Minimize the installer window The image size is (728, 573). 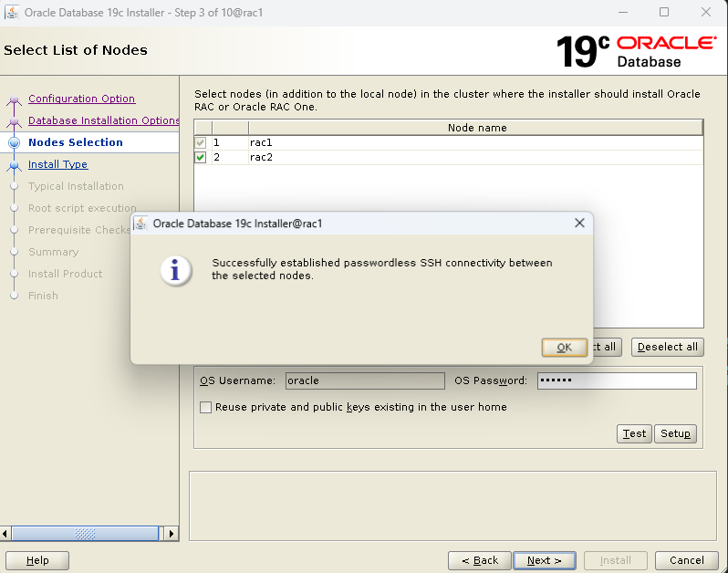(623, 12)
